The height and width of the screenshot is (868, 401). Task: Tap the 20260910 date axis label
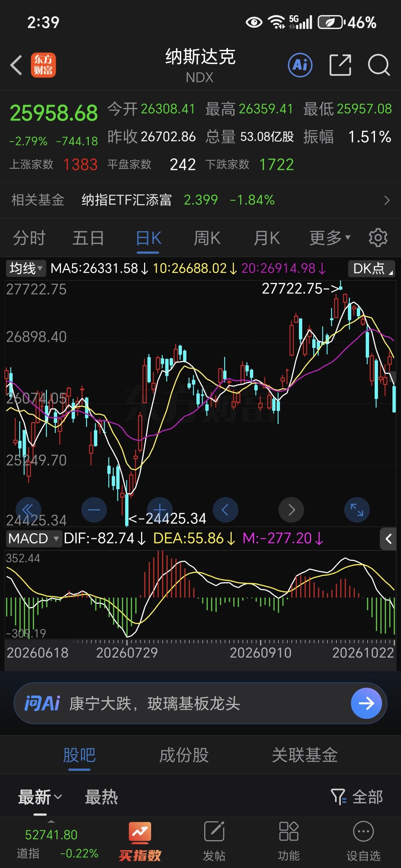coord(261,653)
